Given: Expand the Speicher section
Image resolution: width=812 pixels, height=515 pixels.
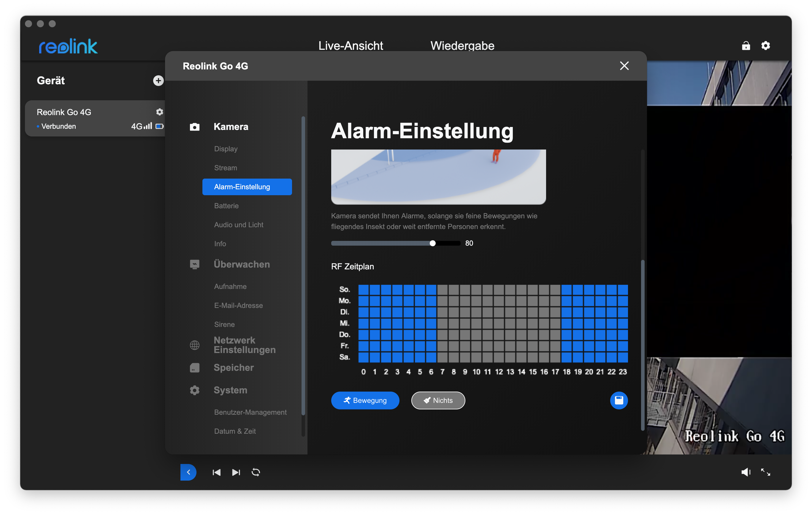Looking at the screenshot, I should (x=234, y=367).
